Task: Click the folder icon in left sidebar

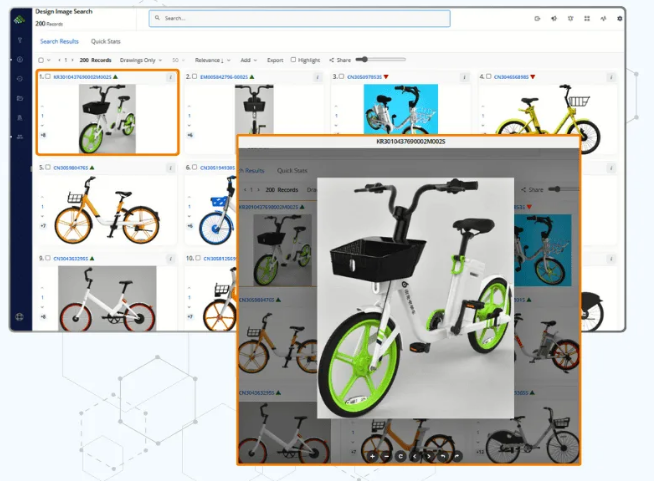Action: point(20,98)
